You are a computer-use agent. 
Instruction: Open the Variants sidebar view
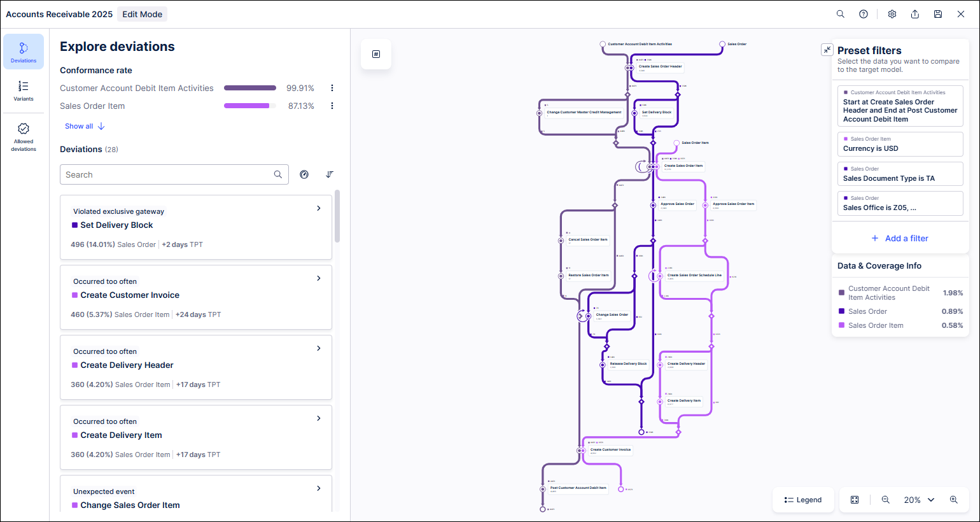(24, 90)
